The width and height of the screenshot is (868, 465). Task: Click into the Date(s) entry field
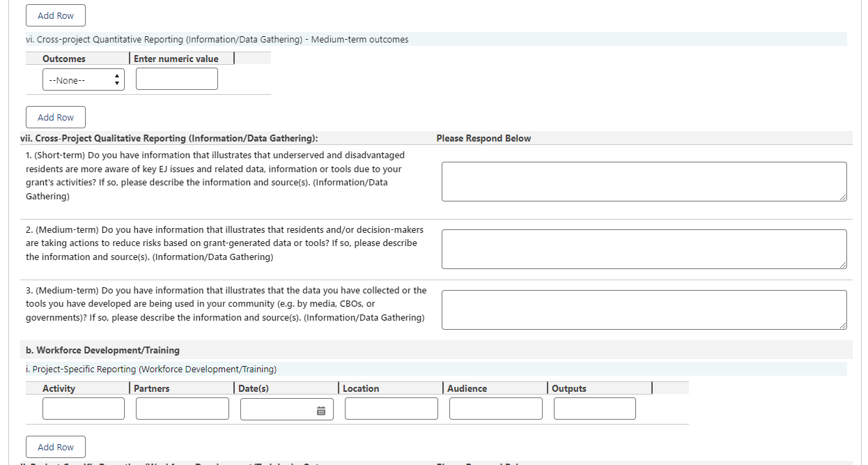point(277,409)
